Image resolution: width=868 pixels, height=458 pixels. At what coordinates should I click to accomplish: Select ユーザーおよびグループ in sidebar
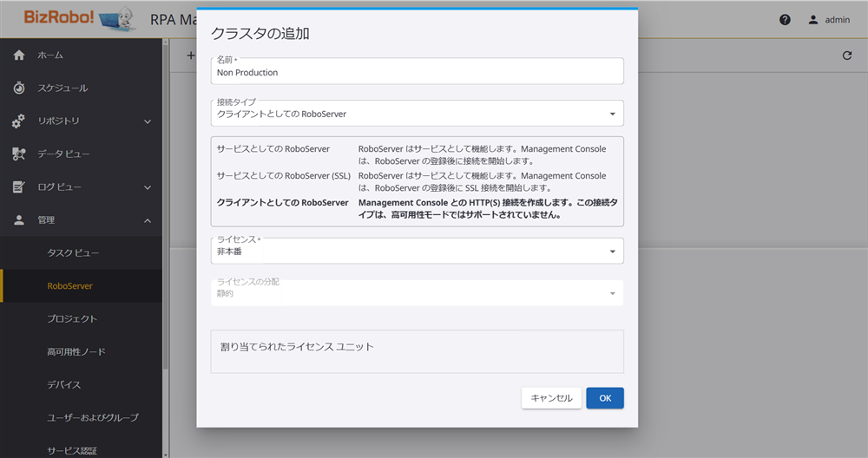coord(82,417)
